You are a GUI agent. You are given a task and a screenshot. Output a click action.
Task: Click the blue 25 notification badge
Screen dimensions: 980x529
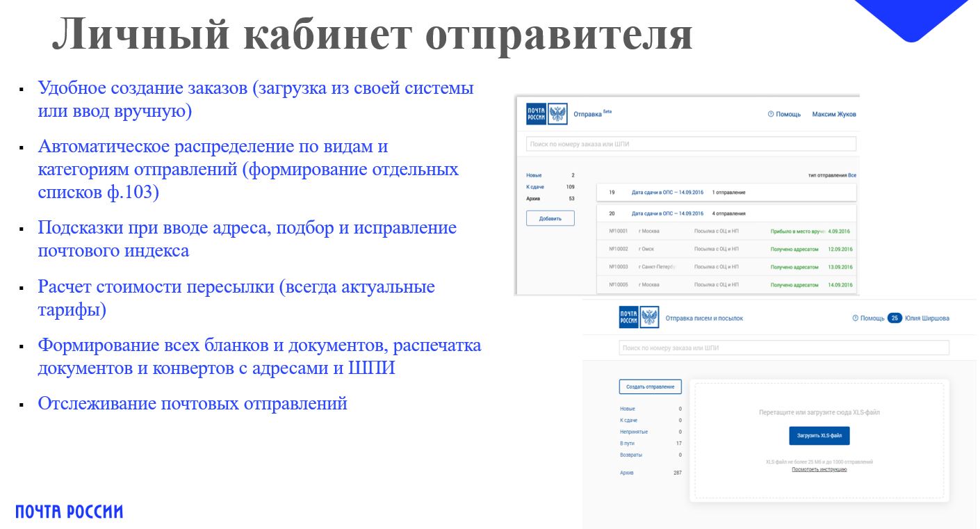click(x=895, y=318)
